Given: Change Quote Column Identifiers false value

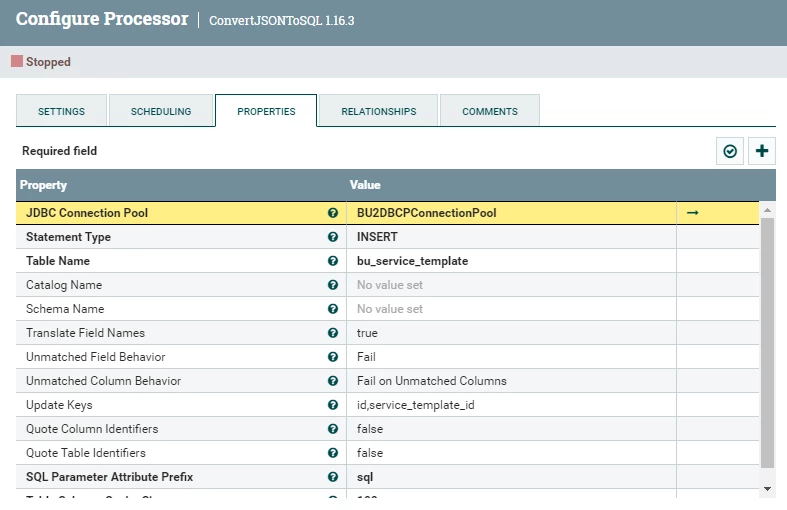Looking at the screenshot, I should pos(511,429).
